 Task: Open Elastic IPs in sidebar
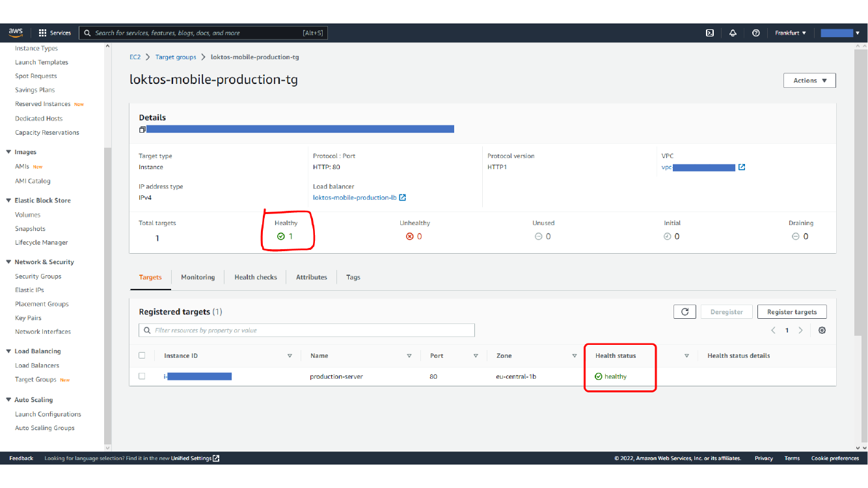[29, 290]
